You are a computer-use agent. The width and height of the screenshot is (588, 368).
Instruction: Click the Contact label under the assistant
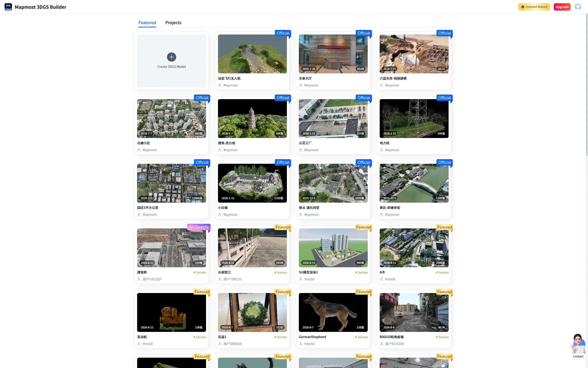578,356
